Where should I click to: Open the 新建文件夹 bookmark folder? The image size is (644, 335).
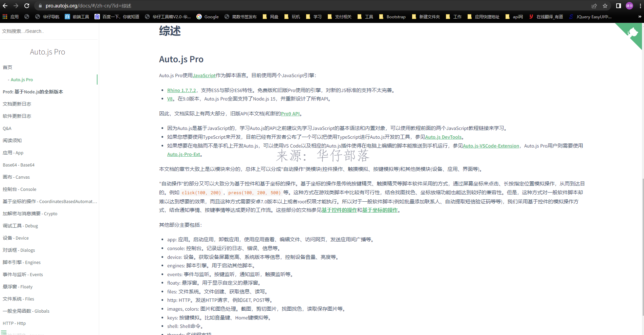pos(426,17)
